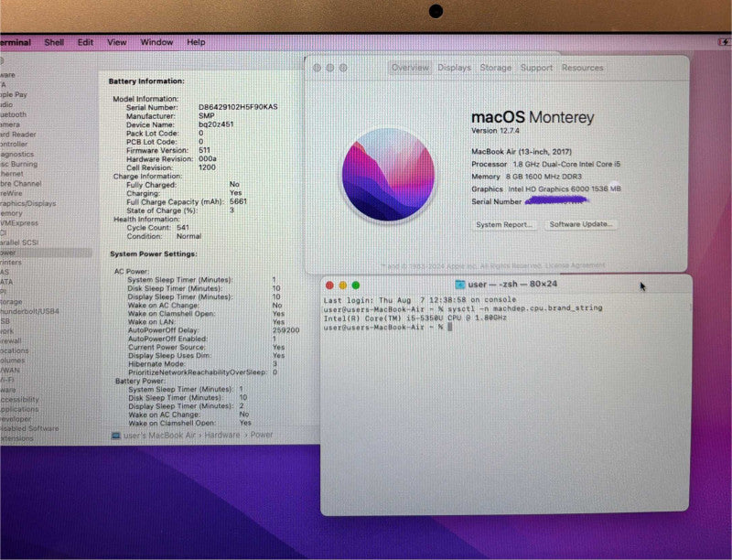Select Diagnostics in System Report sidebar
Screen dimensions: 732x560
pyautogui.click(x=16, y=154)
